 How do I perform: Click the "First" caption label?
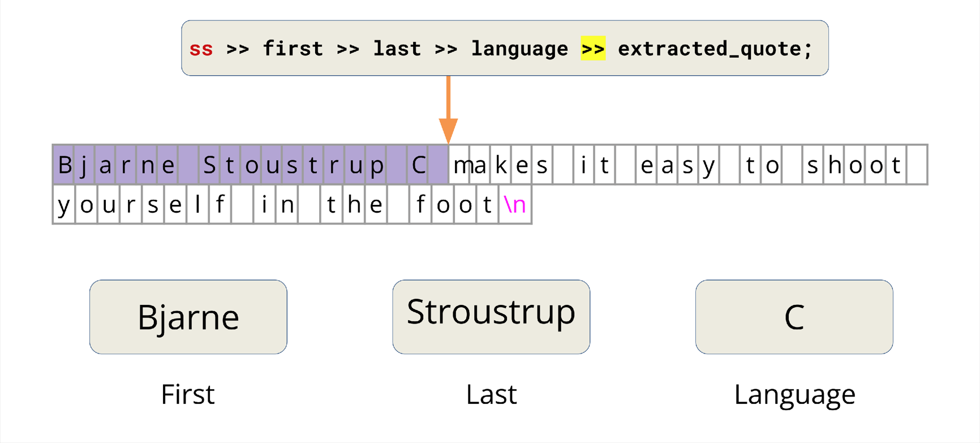[188, 394]
